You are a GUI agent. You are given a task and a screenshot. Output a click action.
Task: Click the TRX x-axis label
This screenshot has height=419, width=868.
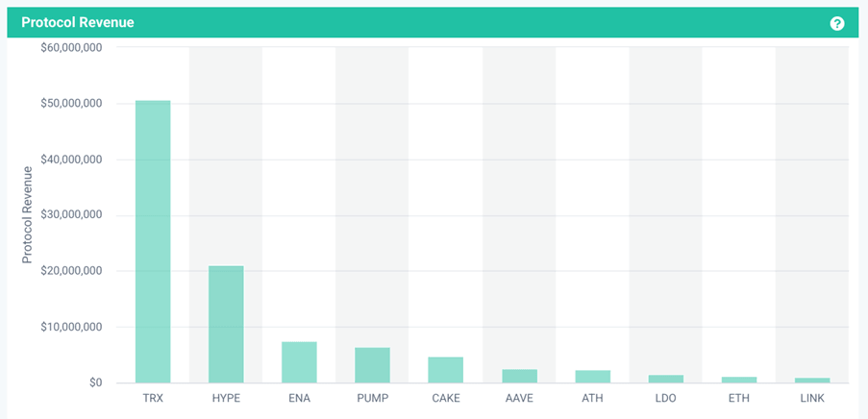coord(153,397)
